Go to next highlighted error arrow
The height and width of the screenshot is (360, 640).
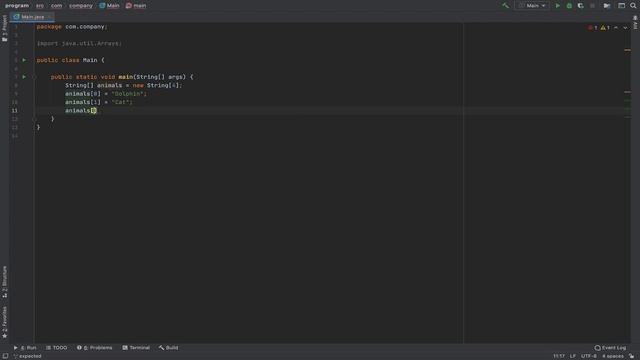625,27
